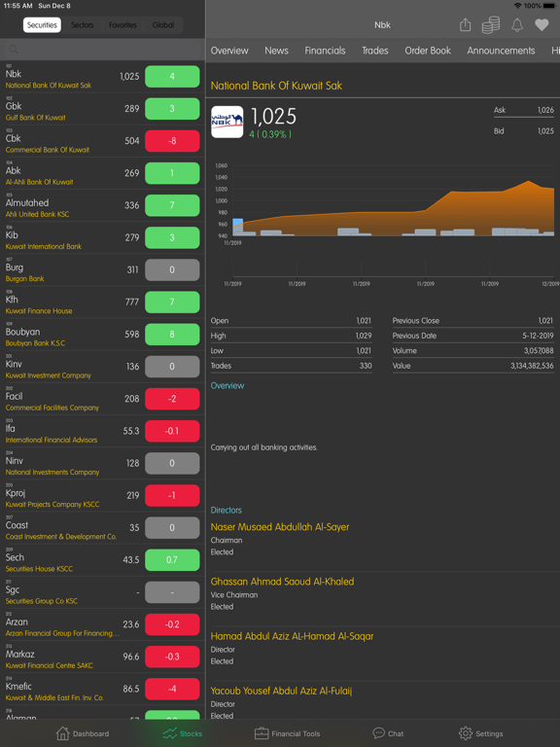
Task: Select the Sectors segment
Action: point(83,25)
